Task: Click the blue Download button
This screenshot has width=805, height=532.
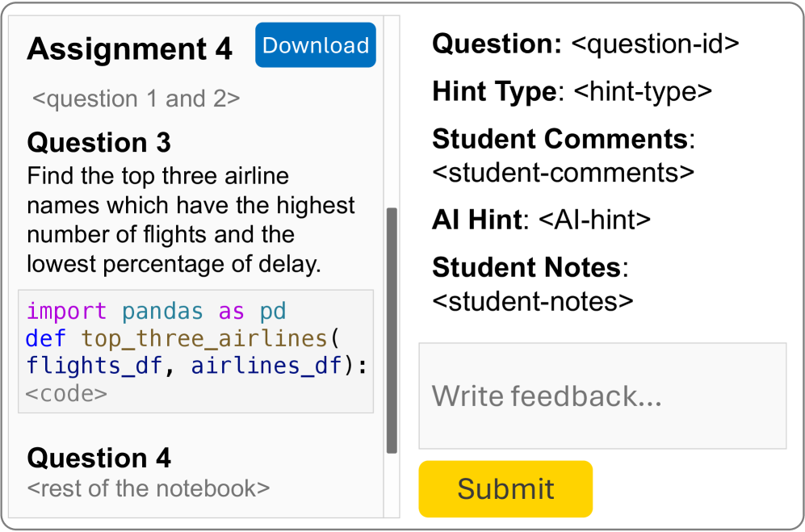Action: coord(316,45)
